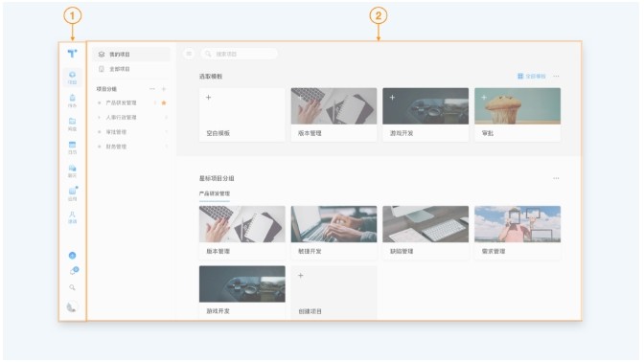This screenshot has height=362, width=644.
Task: Open the 游戏开发 project in the bottom row
Action: (241, 292)
